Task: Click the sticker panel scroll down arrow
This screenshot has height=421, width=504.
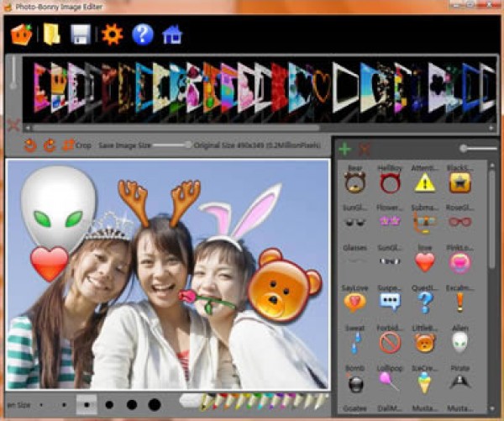Action: (493, 410)
